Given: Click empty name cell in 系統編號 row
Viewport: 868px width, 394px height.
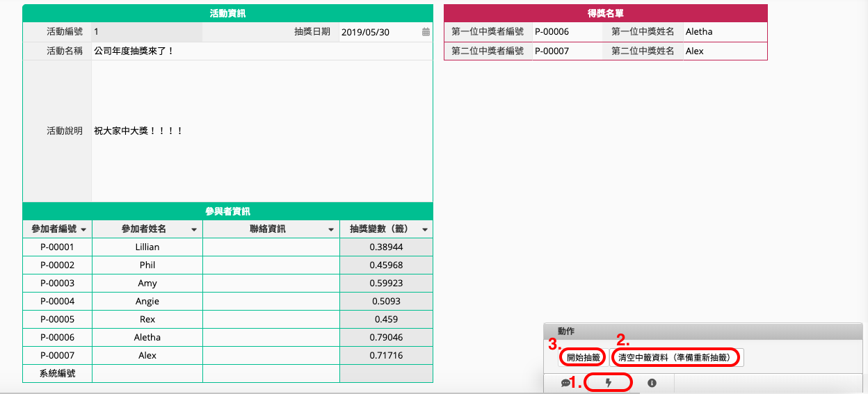Looking at the screenshot, I should pyautogui.click(x=147, y=374).
